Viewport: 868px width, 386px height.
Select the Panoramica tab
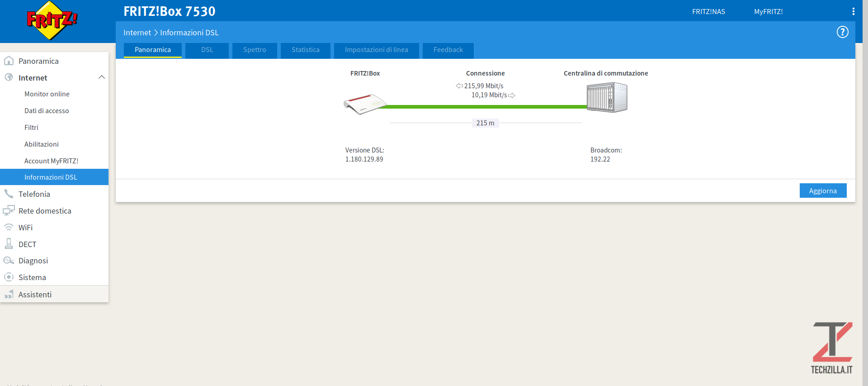point(153,50)
